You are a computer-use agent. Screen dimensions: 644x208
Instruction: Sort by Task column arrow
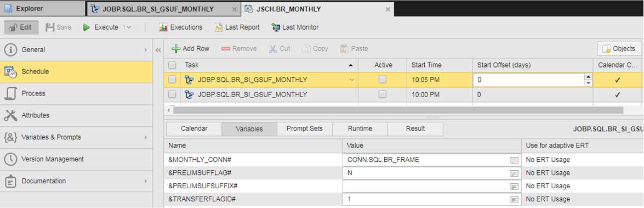(351, 65)
